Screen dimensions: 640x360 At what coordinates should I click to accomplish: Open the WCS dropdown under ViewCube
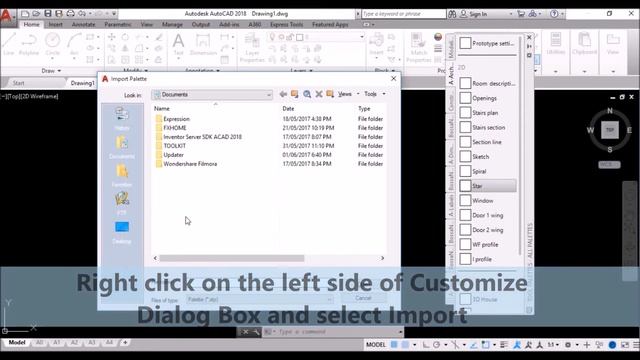tap(609, 164)
